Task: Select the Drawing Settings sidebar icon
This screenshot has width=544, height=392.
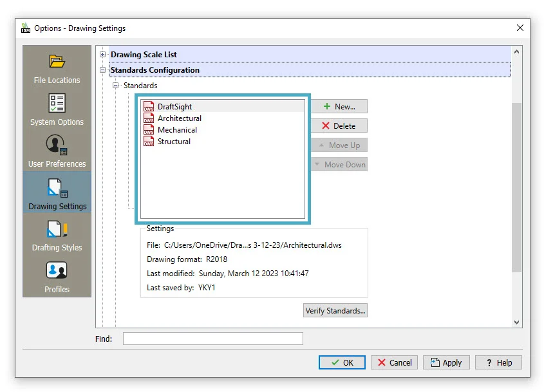Action: [x=57, y=188]
